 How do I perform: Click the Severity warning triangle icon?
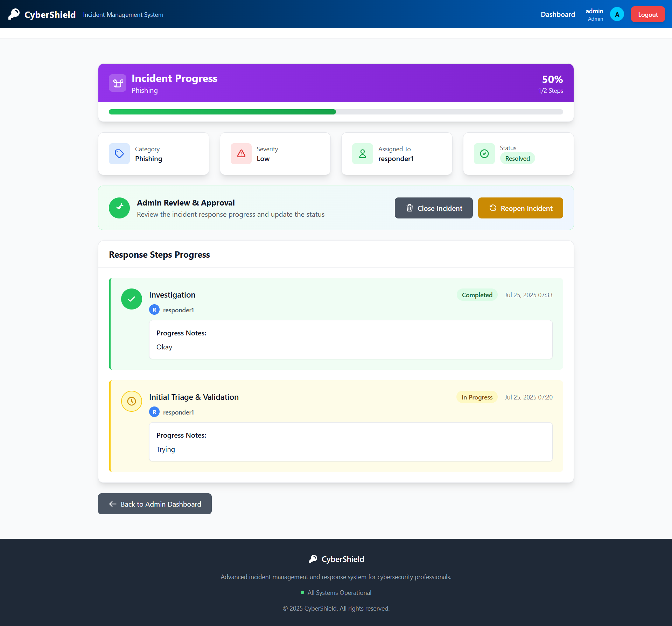241,154
